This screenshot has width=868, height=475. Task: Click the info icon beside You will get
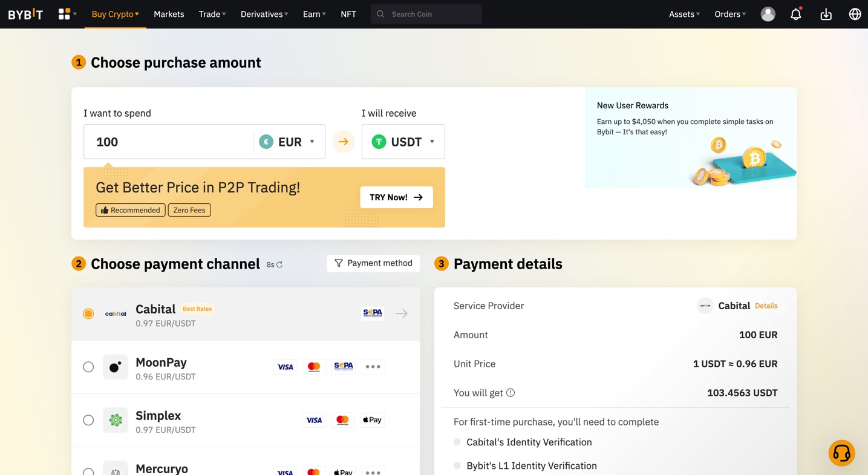(x=511, y=393)
